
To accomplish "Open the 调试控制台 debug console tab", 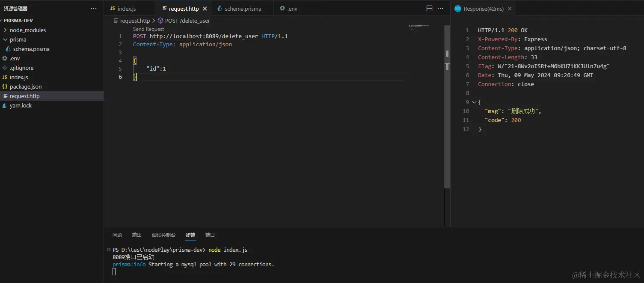I will pos(163,235).
